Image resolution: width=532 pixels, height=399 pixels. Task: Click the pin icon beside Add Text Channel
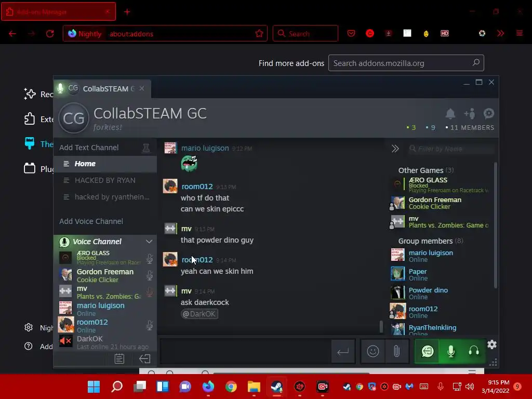pyautogui.click(x=146, y=148)
